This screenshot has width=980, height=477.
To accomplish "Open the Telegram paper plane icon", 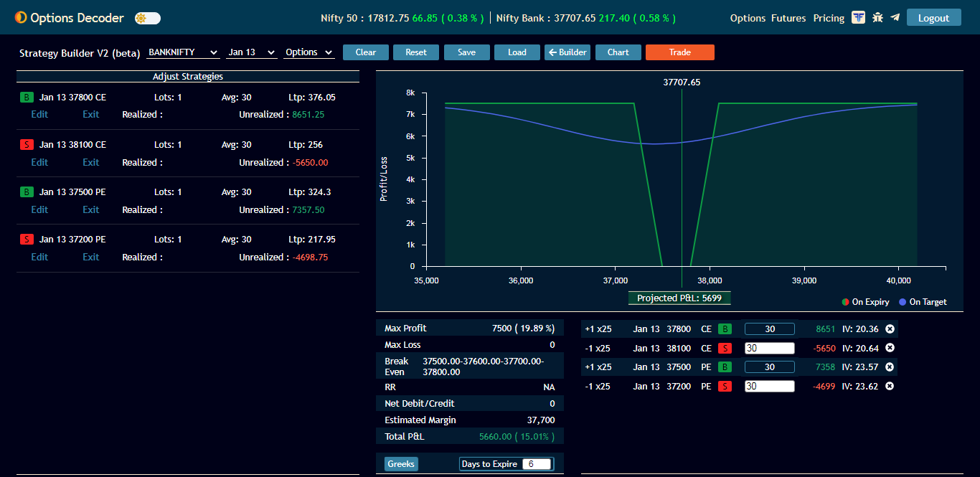I will tap(895, 17).
